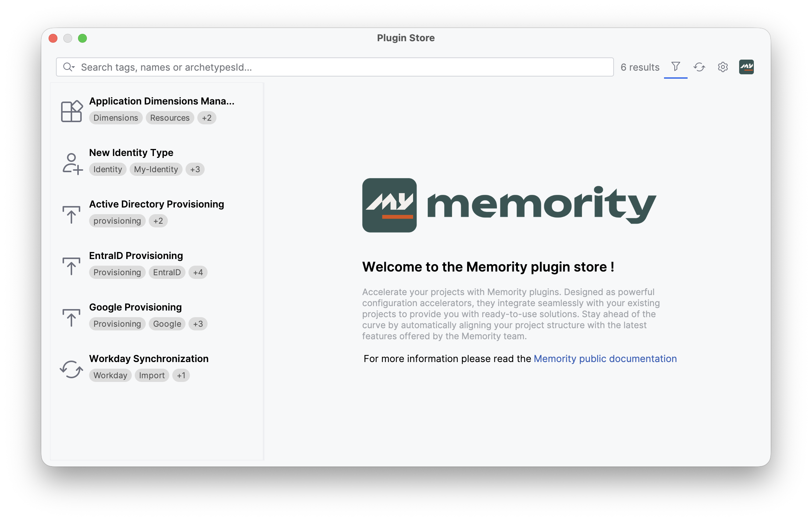The height and width of the screenshot is (521, 812).
Task: Open Active Directory Provisioning plugin title
Action: (156, 204)
